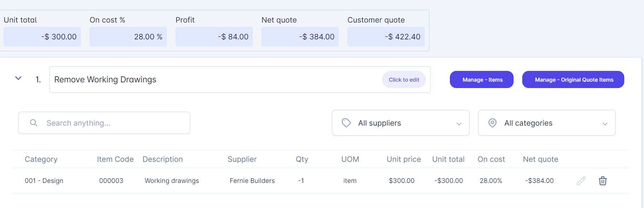The width and height of the screenshot is (644, 208).
Task: Click the On cost % value field
Action: point(128,37)
